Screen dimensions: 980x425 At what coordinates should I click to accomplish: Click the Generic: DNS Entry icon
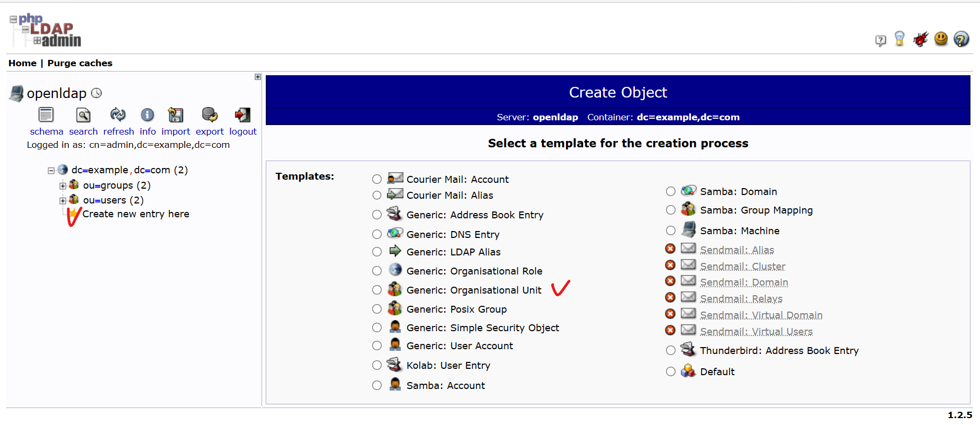point(395,233)
